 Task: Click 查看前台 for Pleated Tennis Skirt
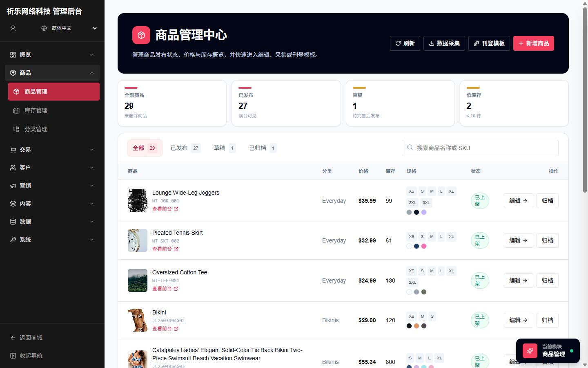pyautogui.click(x=165, y=249)
